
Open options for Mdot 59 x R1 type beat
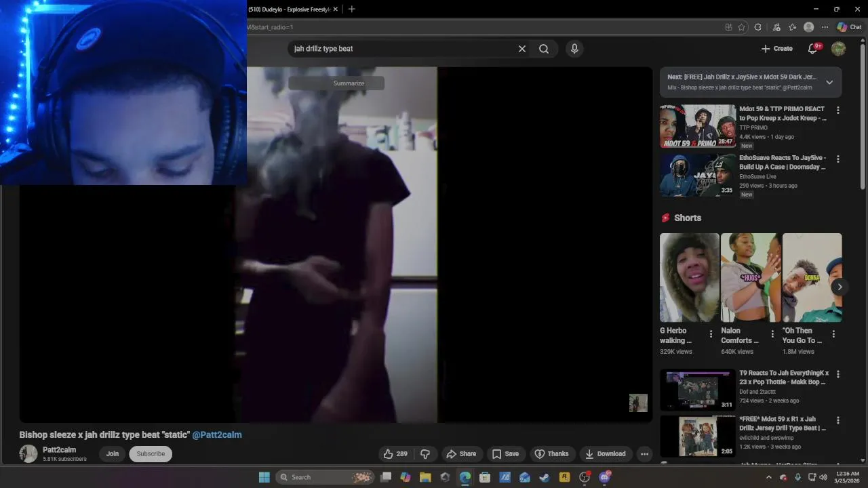coord(838,420)
